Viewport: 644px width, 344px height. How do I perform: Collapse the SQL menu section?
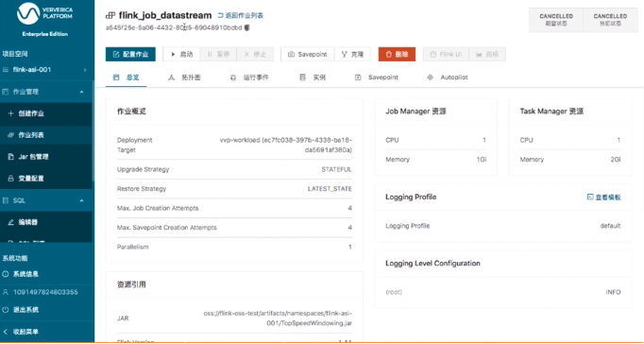pos(81,200)
